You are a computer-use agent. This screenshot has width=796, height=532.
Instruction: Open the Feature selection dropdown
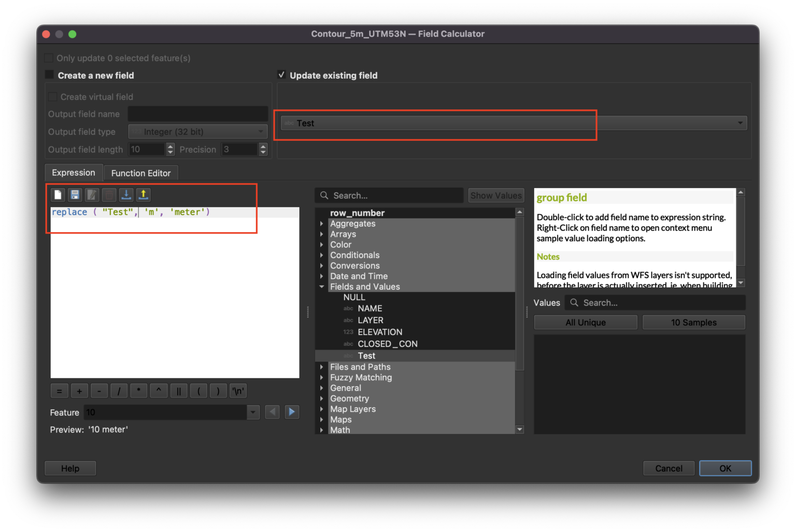click(253, 412)
